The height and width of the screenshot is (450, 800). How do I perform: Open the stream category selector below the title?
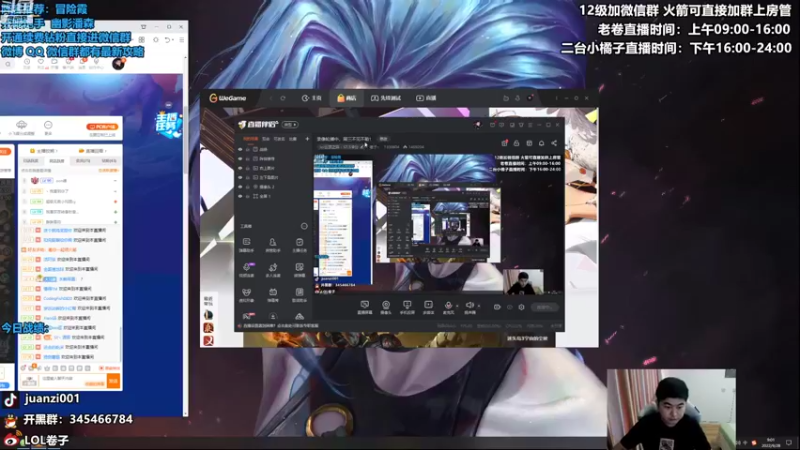click(342, 147)
